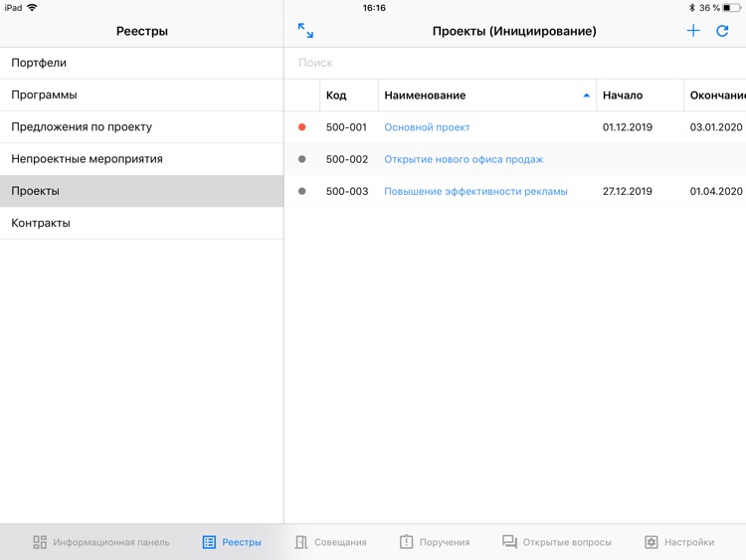Tap red status dot of 500-001

pyautogui.click(x=301, y=127)
